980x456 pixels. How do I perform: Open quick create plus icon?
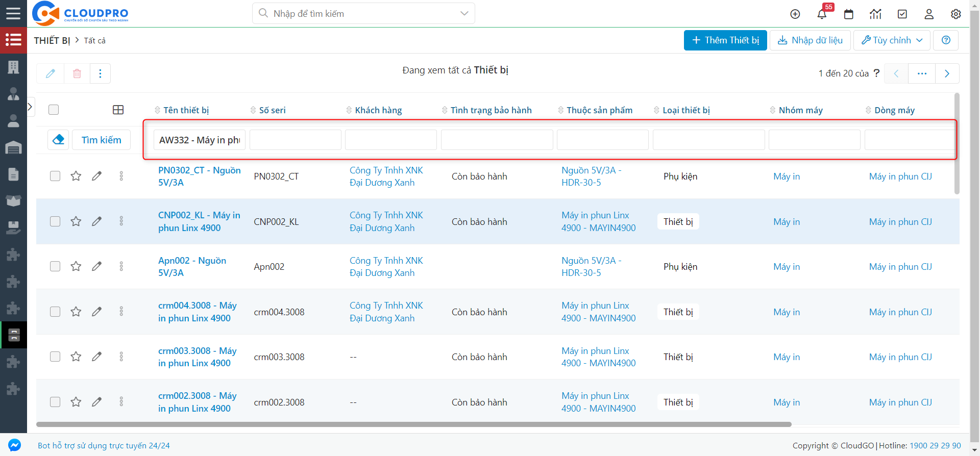(795, 14)
